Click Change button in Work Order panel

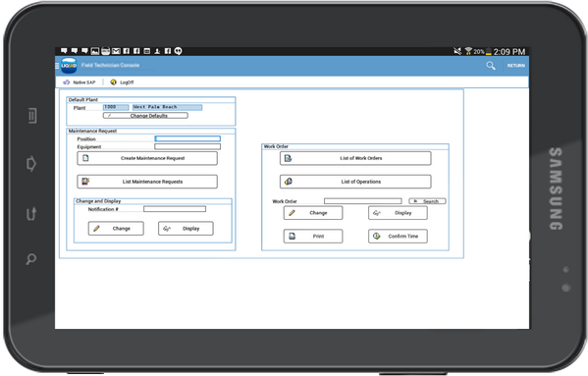[313, 213]
